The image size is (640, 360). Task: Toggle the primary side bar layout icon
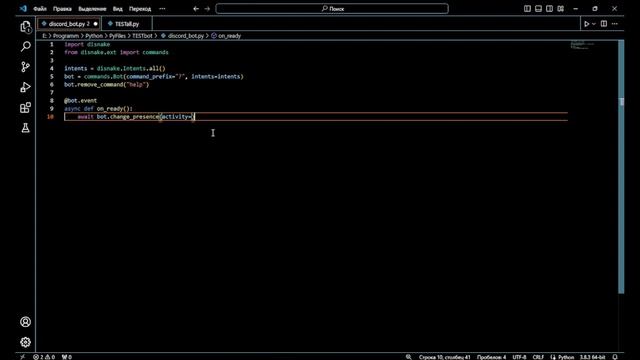coord(527,9)
